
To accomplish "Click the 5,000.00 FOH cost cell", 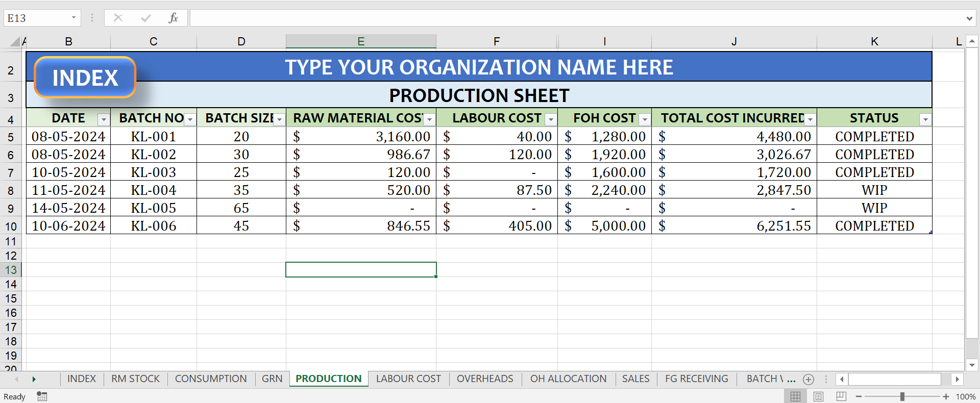I will tap(605, 225).
